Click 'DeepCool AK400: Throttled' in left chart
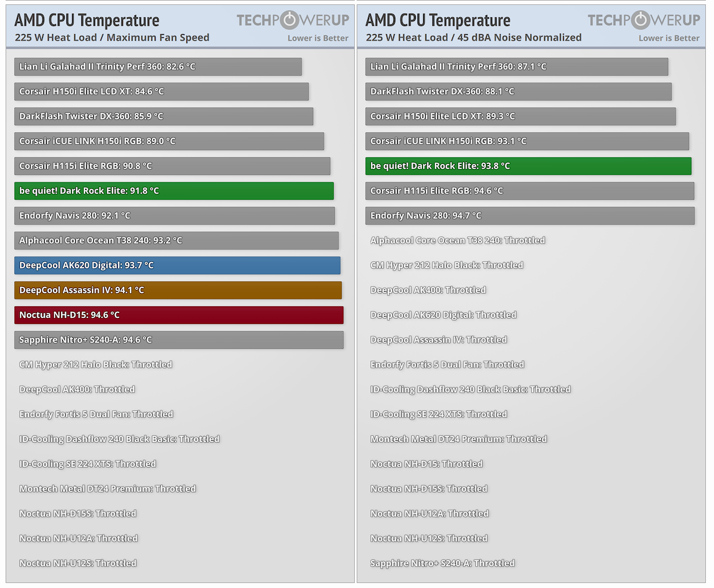The height and width of the screenshot is (588, 714). point(77,389)
